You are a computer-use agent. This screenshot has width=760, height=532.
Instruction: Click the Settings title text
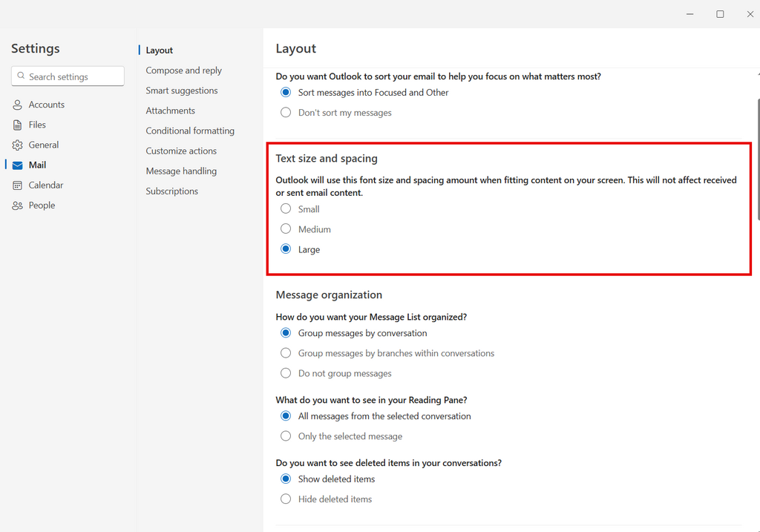click(36, 48)
